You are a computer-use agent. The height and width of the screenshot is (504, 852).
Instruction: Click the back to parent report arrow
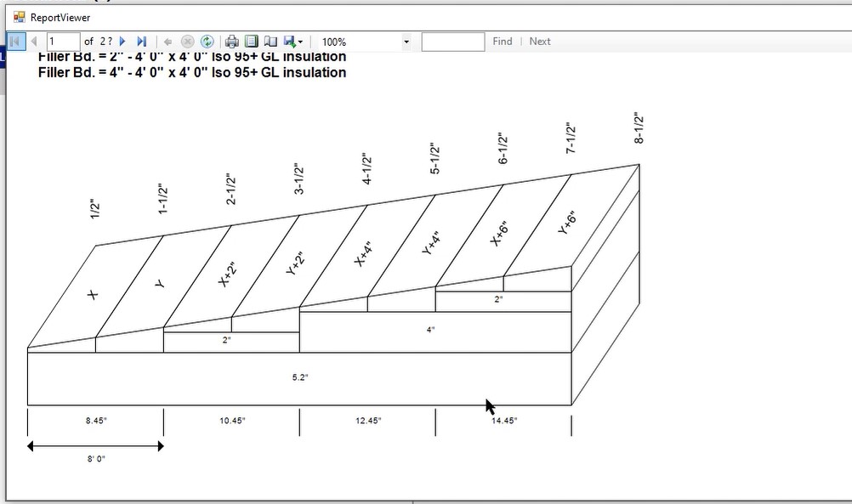pyautogui.click(x=168, y=42)
